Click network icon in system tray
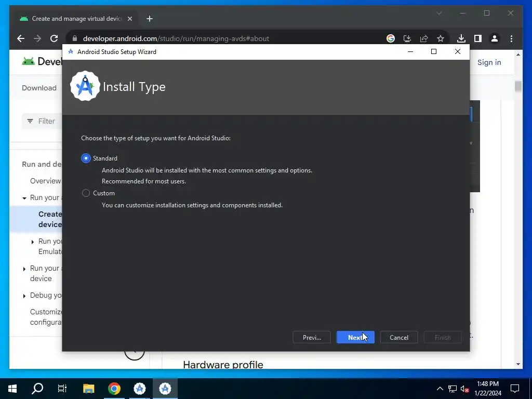The width and height of the screenshot is (532, 399). [453, 389]
